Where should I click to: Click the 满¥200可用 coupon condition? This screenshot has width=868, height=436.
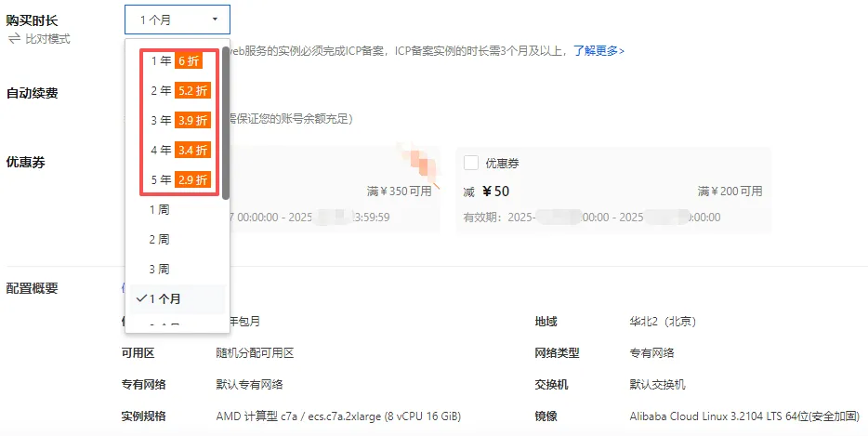coord(730,192)
